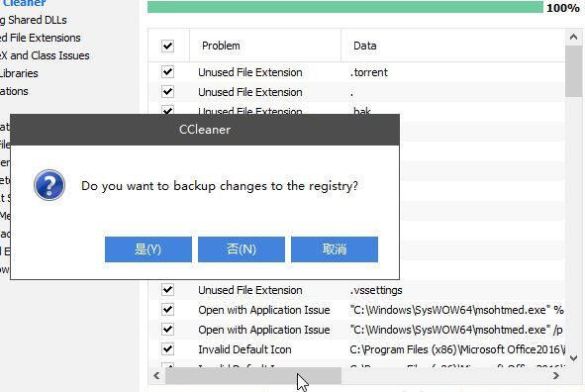The image size is (585, 392).
Task: Toggle checkbox for Invalid Default Icon row
Action: pos(168,348)
